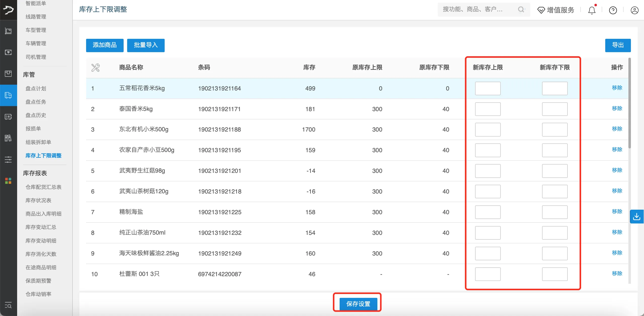Click the table vertical scrollbar
The image size is (644, 316).
[x=629, y=103]
